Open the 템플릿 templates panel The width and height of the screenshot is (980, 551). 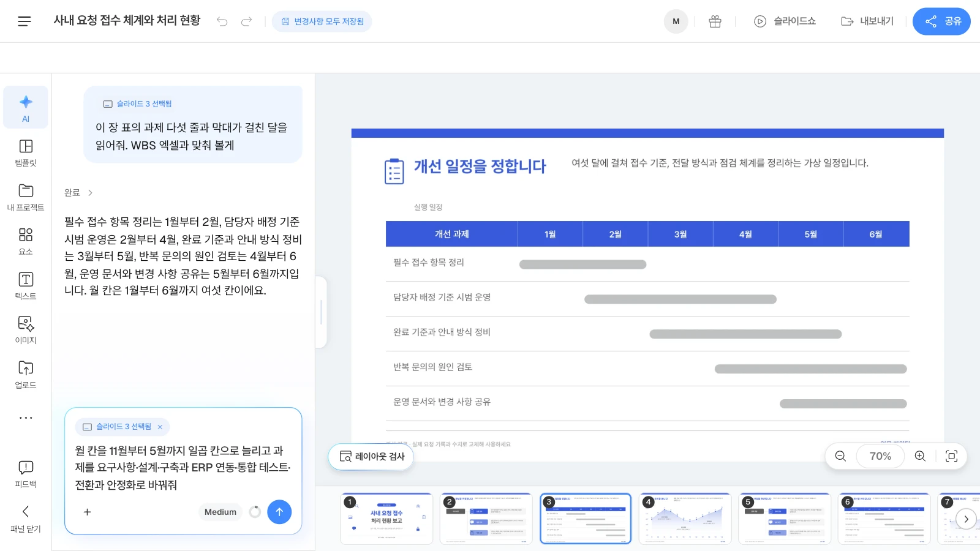click(x=26, y=152)
